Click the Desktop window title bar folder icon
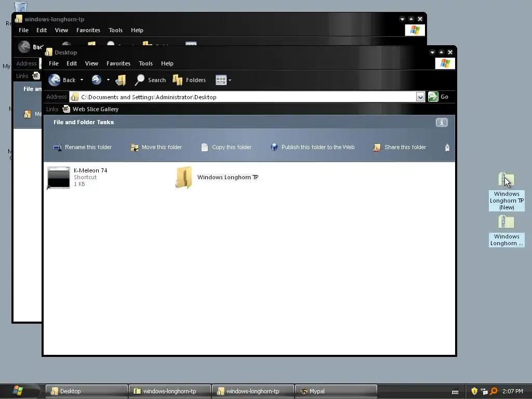 pos(49,52)
